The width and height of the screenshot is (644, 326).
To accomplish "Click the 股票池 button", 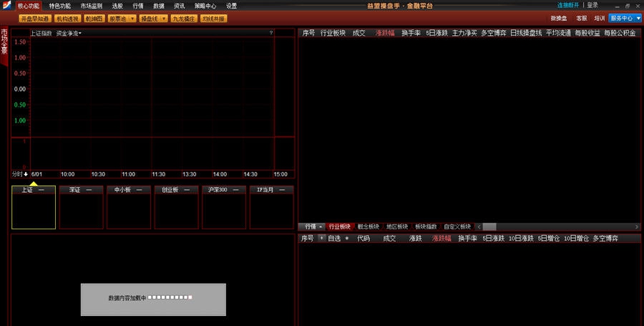I will (x=118, y=19).
